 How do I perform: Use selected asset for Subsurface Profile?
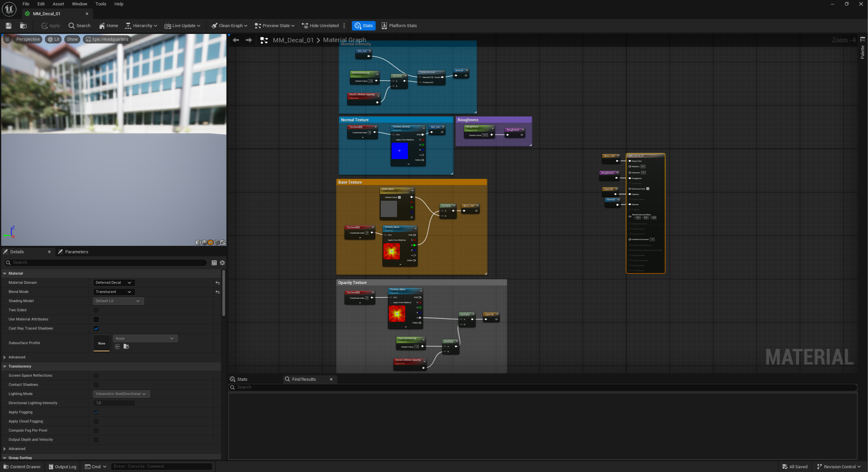tap(117, 347)
